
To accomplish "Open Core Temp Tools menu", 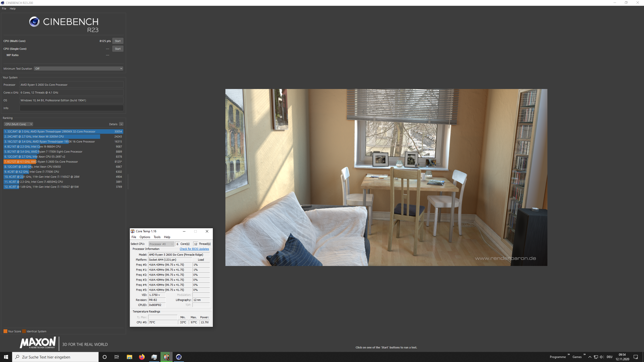I will click(x=157, y=237).
